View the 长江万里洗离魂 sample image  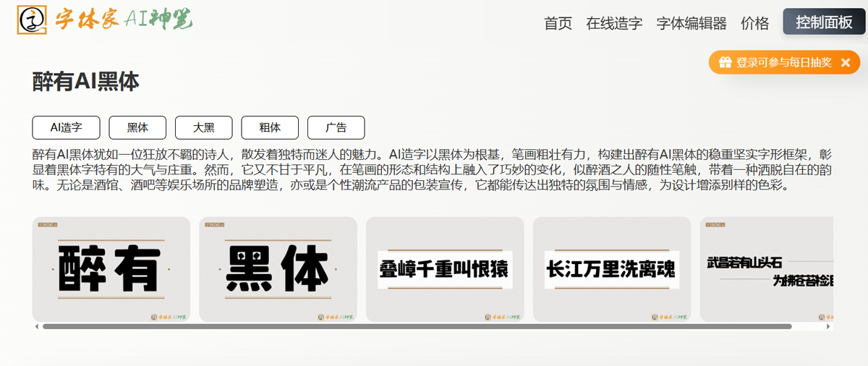pyautogui.click(x=611, y=269)
